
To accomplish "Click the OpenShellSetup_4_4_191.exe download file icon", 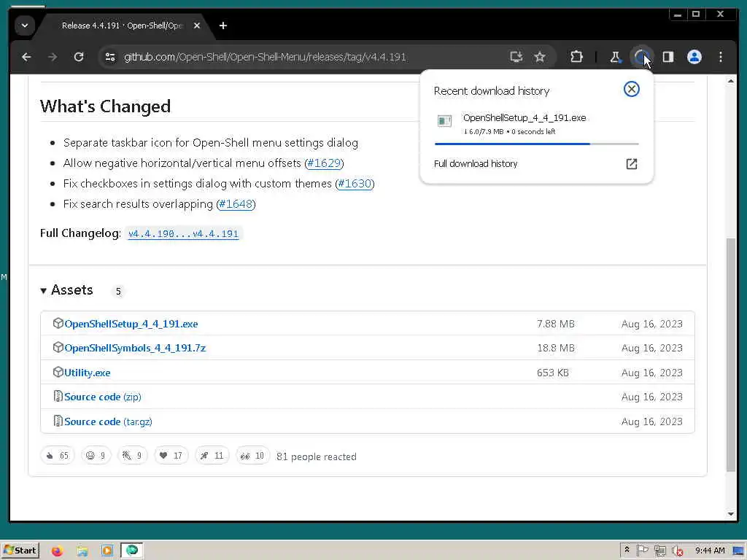I will (x=444, y=121).
